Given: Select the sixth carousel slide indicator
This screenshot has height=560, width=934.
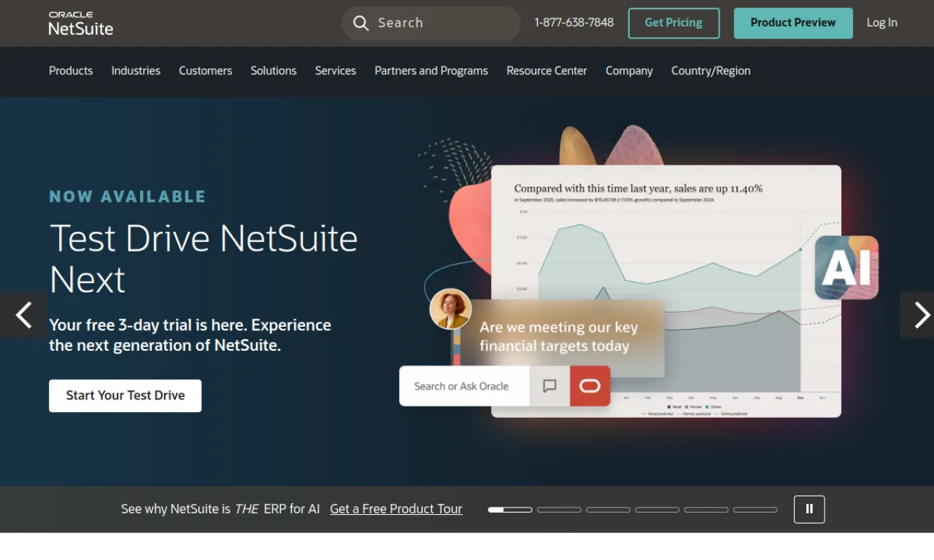Looking at the screenshot, I should (754, 510).
